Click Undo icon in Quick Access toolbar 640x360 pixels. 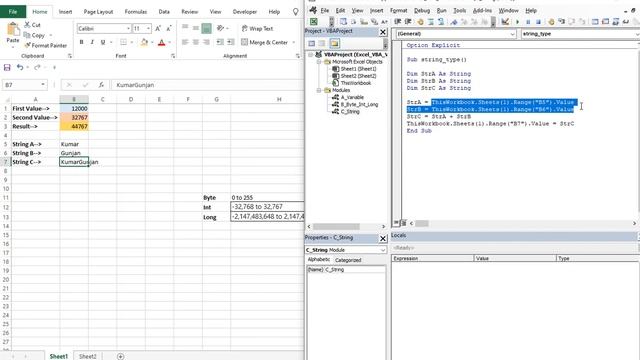point(20,67)
